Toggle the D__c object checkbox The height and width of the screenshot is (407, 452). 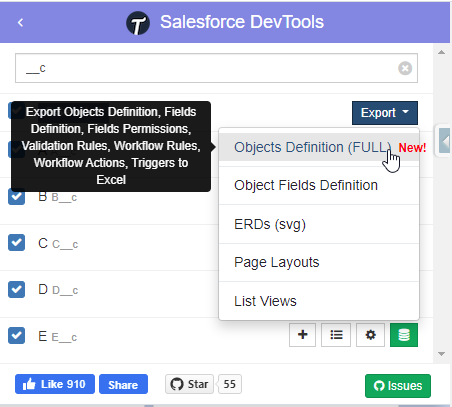tap(16, 289)
